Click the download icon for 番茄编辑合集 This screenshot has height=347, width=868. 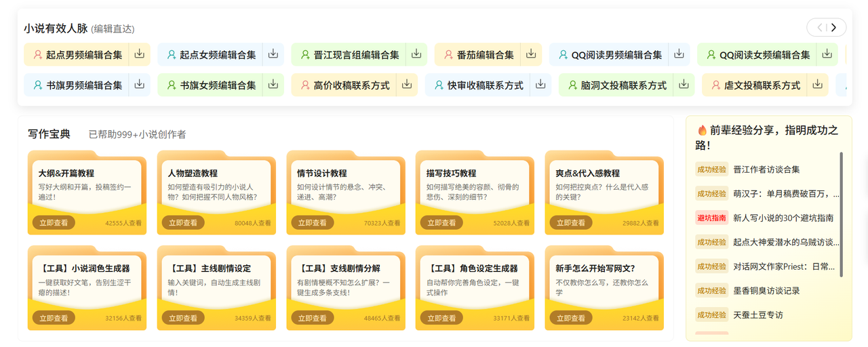531,54
